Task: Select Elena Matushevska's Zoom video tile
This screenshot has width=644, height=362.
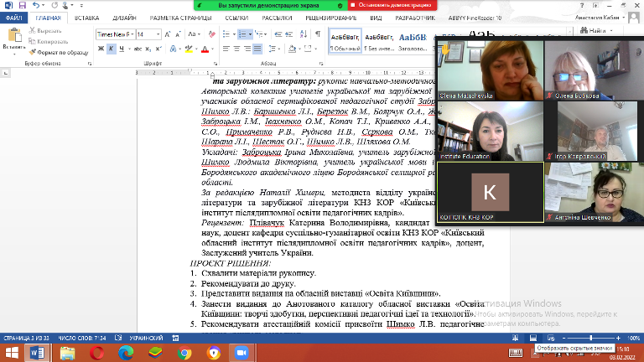Action: pyautogui.click(x=491, y=70)
